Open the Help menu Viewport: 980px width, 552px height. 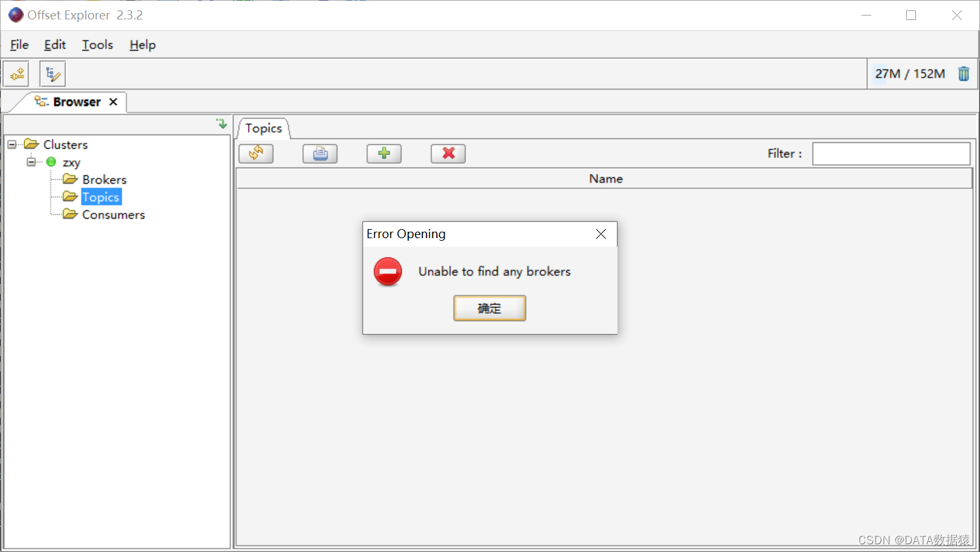142,45
